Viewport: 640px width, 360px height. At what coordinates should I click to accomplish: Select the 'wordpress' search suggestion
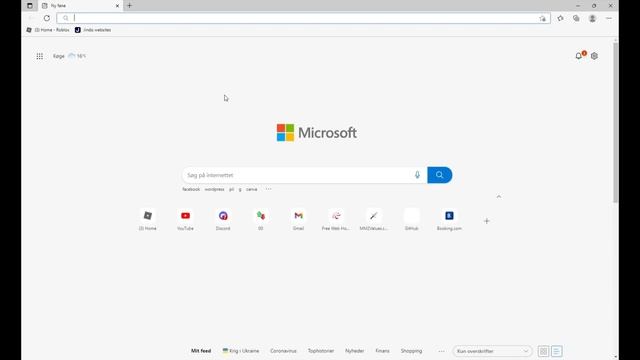pyautogui.click(x=214, y=189)
